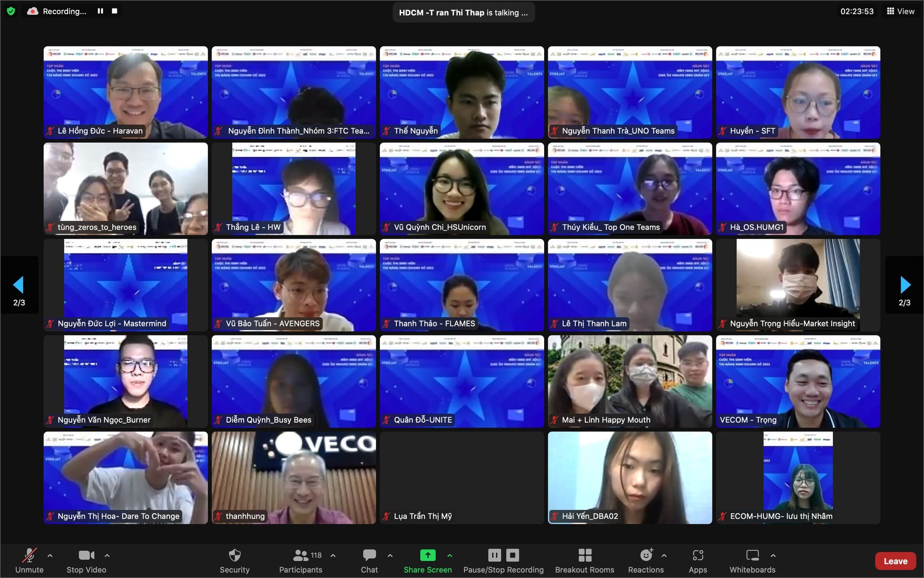Expand video options arrow beside Stop Video
This screenshot has height=578, width=924.
point(107,555)
